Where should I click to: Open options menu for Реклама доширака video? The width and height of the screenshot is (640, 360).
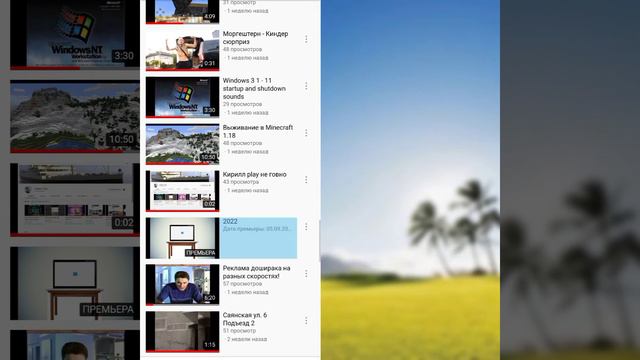[306, 274]
